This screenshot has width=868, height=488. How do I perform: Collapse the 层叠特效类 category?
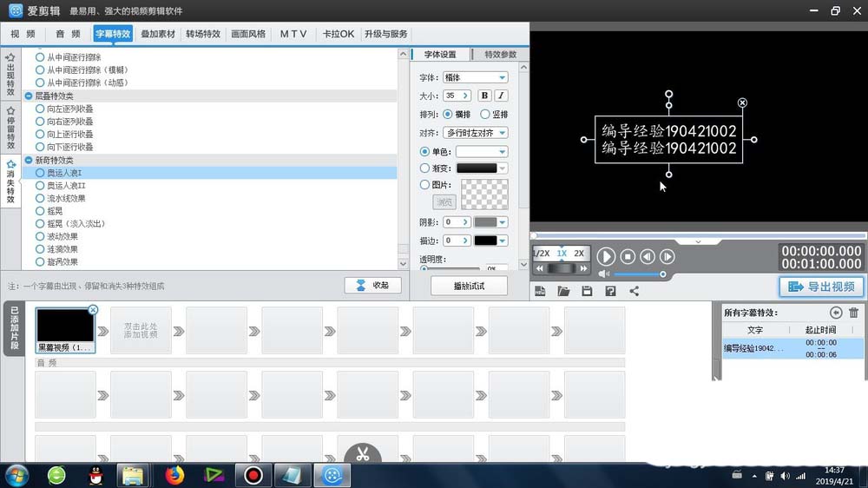[29, 96]
